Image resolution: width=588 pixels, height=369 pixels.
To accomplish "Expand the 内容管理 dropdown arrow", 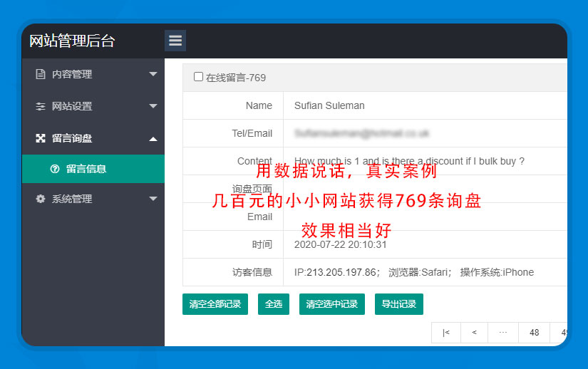I will pyautogui.click(x=153, y=74).
